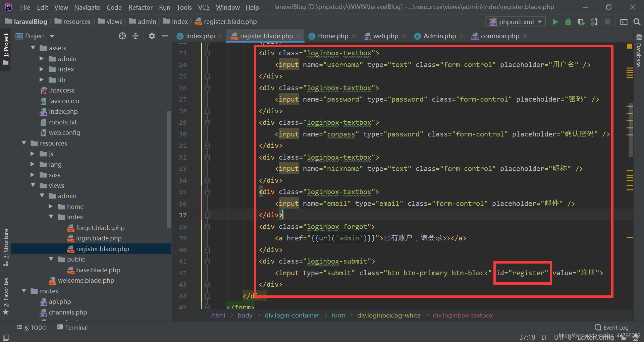The width and height of the screenshot is (644, 342).
Task: Open the Database tool window
Action: click(639, 50)
